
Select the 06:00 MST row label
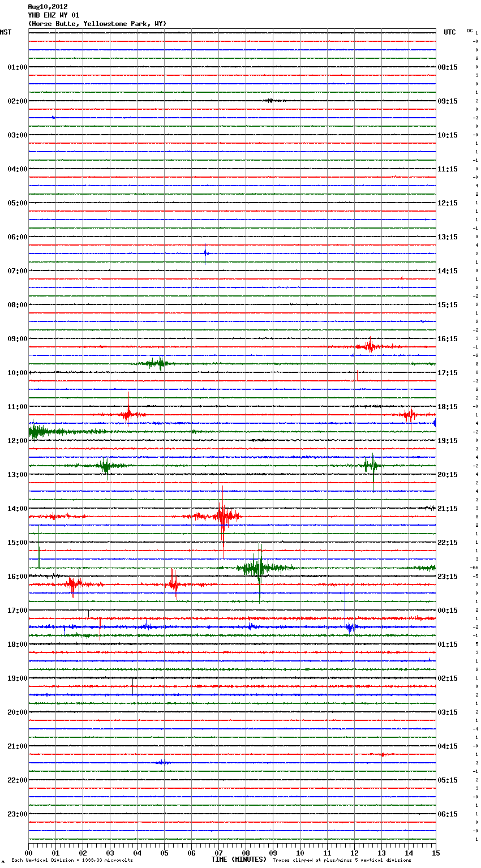tap(17, 237)
